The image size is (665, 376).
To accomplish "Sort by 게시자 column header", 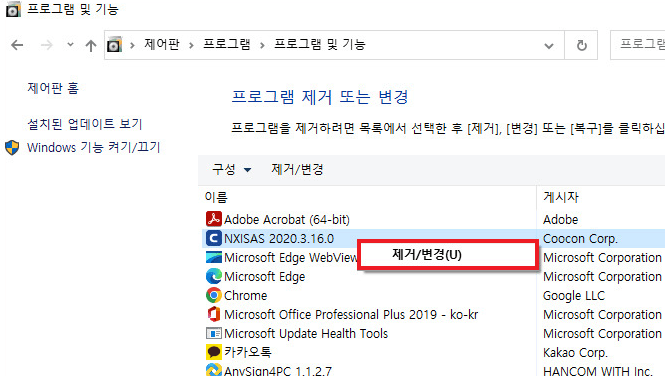I will pyautogui.click(x=561, y=197).
